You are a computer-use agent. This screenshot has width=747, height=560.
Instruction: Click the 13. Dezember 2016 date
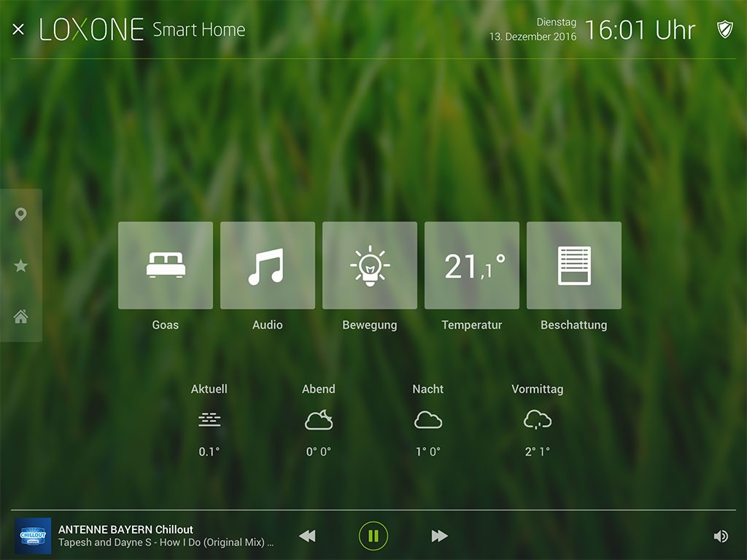point(533,36)
